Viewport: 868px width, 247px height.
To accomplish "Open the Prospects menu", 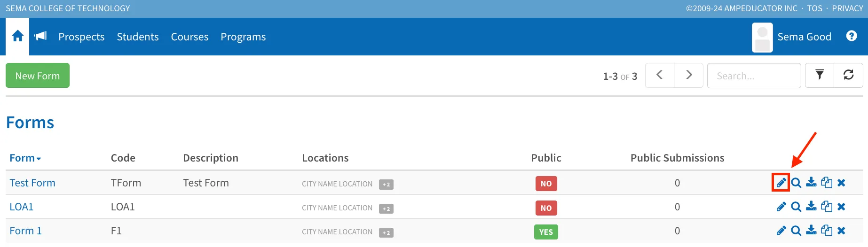I will (81, 37).
